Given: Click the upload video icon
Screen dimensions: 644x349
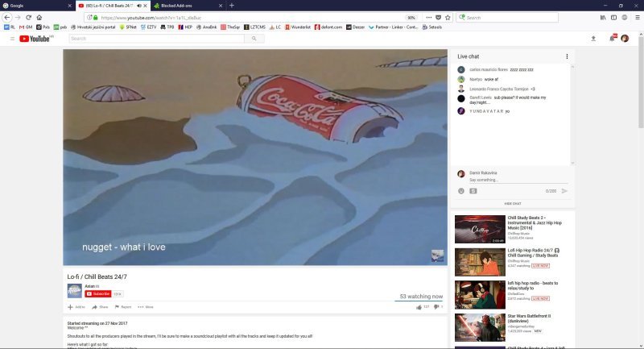Looking at the screenshot, I should (594, 38).
